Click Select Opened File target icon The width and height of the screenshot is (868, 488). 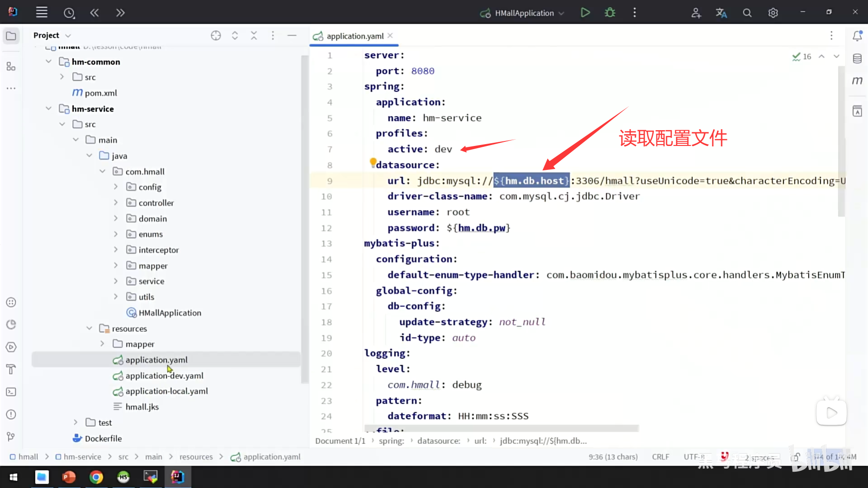pos(216,36)
